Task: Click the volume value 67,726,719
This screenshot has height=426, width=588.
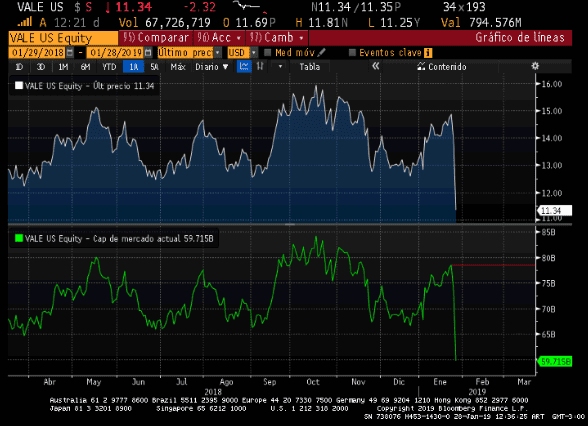Action: click(x=178, y=22)
